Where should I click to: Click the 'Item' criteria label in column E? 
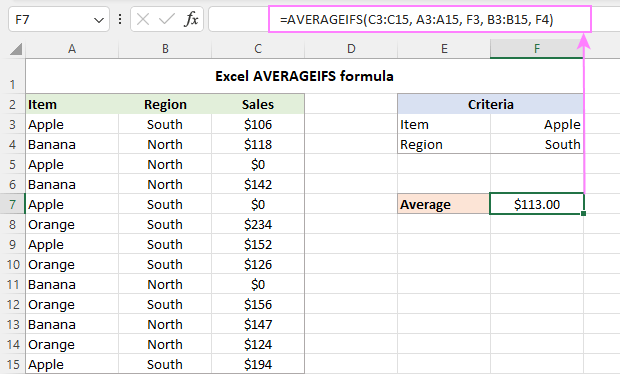coord(444,125)
